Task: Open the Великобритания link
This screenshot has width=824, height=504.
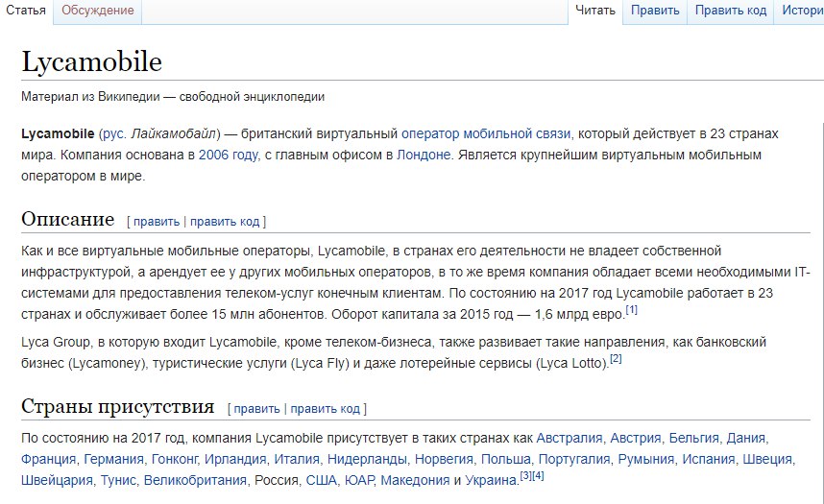Action: click(x=195, y=480)
